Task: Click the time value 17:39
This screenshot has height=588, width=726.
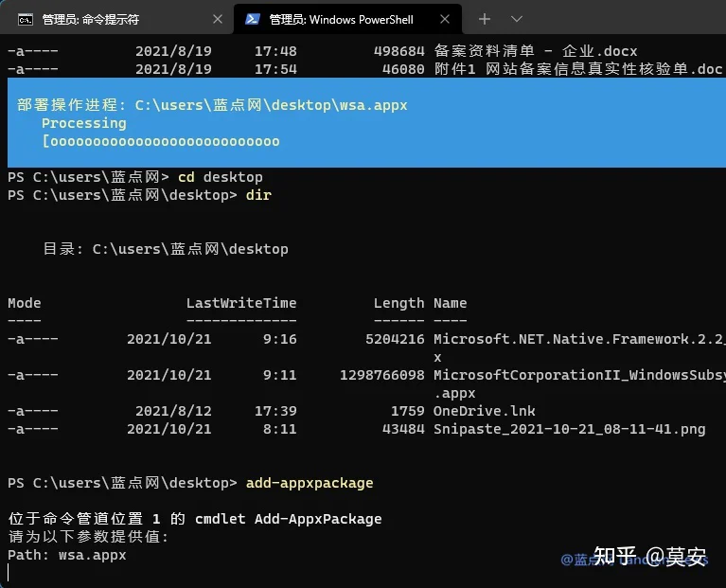Action: [x=275, y=411]
